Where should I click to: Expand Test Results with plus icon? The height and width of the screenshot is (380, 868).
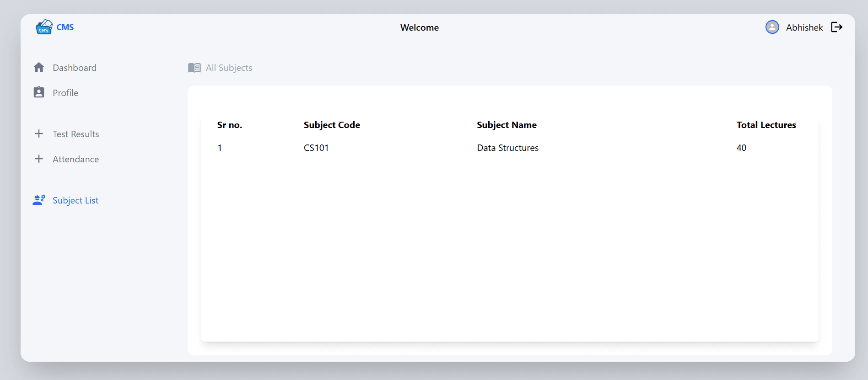pyautogui.click(x=39, y=134)
